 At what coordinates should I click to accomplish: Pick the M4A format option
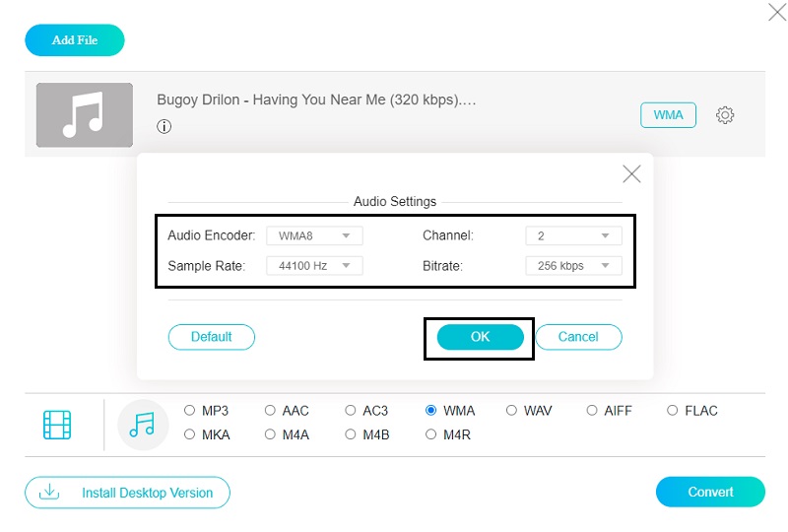271,434
